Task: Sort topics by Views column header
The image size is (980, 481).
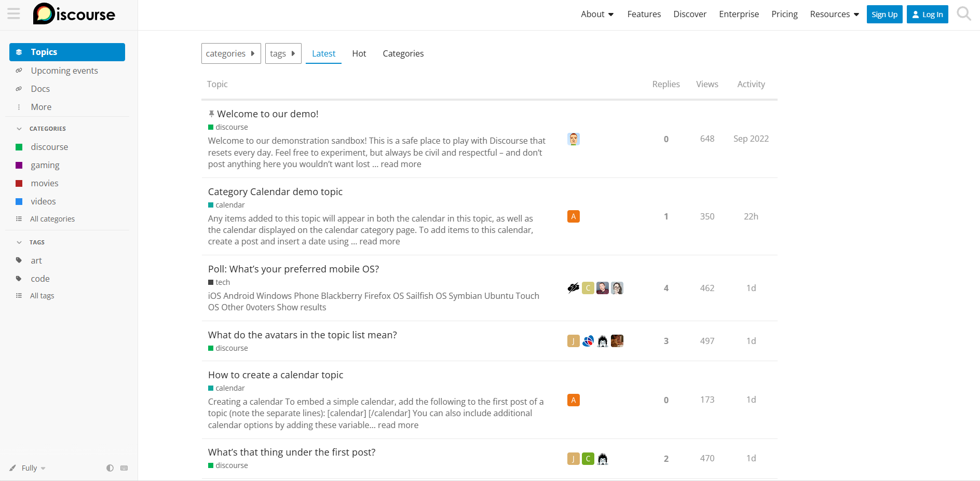Action: pyautogui.click(x=707, y=84)
